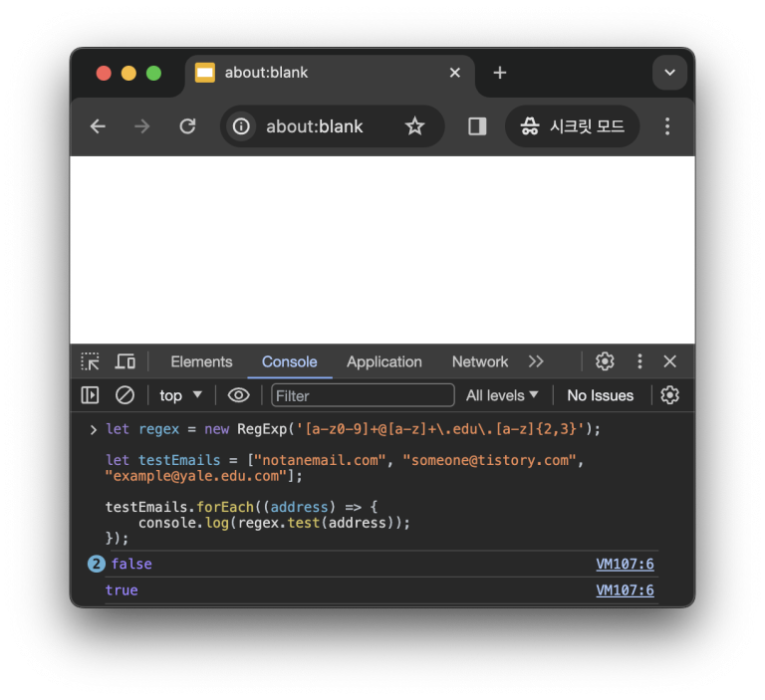This screenshot has width=765, height=700.
Task: Bookmark this tab with the star icon
Action: [414, 126]
